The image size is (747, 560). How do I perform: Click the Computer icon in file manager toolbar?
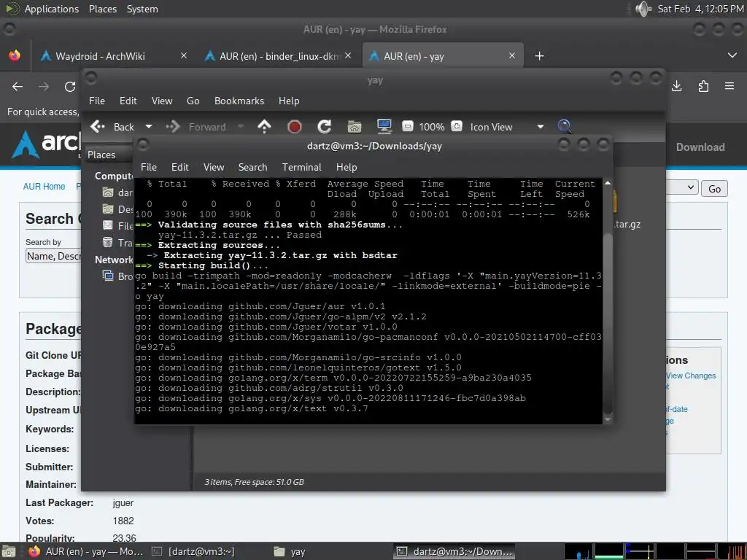coord(384,127)
